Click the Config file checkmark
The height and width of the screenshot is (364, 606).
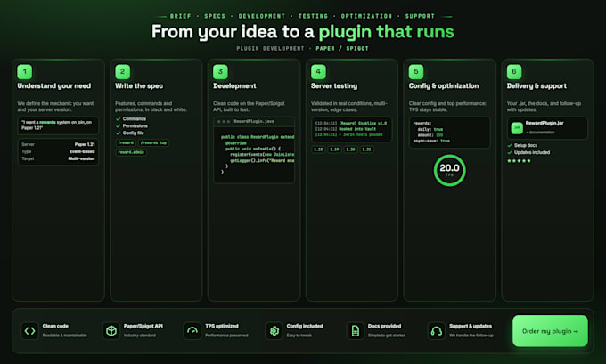[119, 133]
